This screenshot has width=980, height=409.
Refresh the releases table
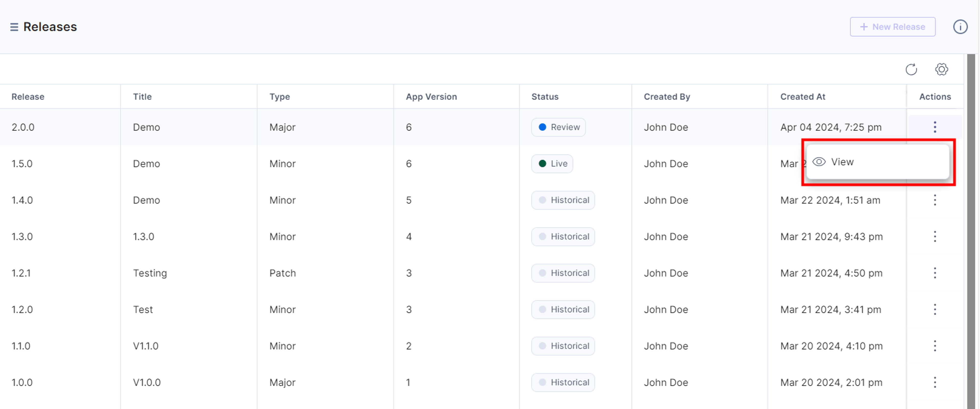(911, 69)
